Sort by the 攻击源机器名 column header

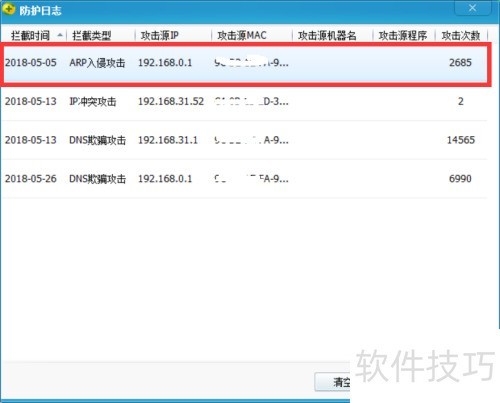(327, 35)
